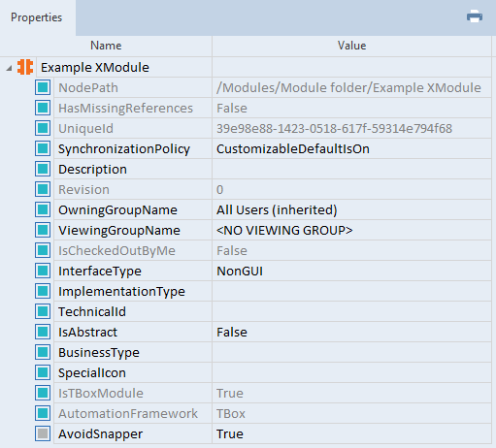The height and width of the screenshot is (448, 496).
Task: Click the Name column header
Action: pyautogui.click(x=106, y=46)
